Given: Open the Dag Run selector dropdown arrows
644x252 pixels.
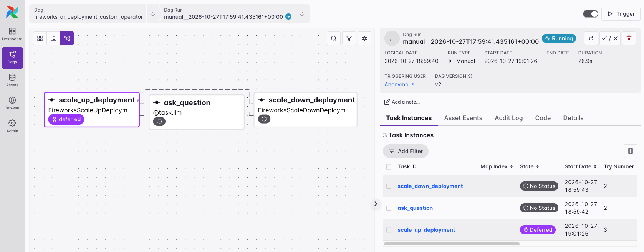Looking at the screenshot, I should tap(302, 14).
